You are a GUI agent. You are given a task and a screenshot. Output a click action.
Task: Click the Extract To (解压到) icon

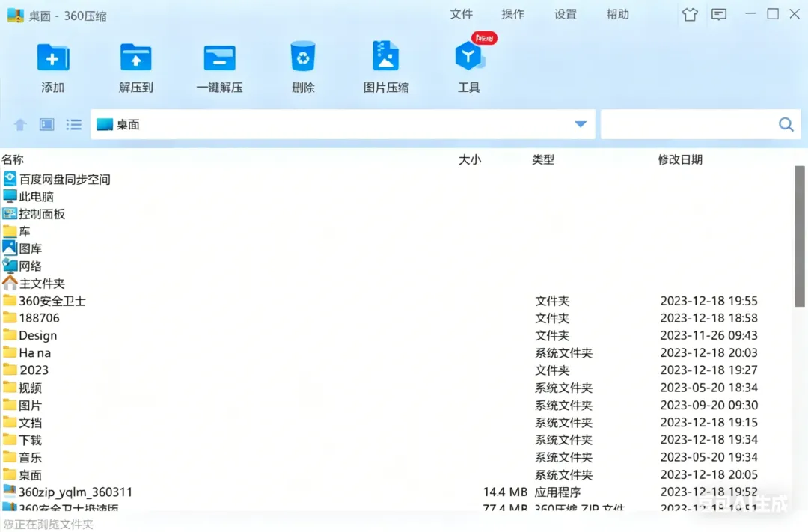coord(135,58)
